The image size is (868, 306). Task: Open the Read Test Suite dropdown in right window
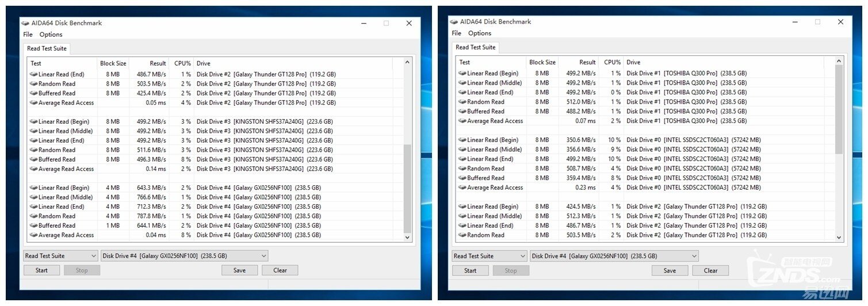coord(490,256)
